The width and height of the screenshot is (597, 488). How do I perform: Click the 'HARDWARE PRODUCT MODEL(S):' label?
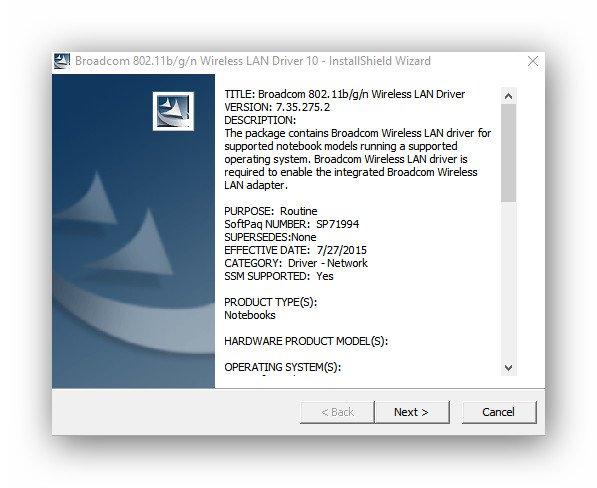[306, 341]
